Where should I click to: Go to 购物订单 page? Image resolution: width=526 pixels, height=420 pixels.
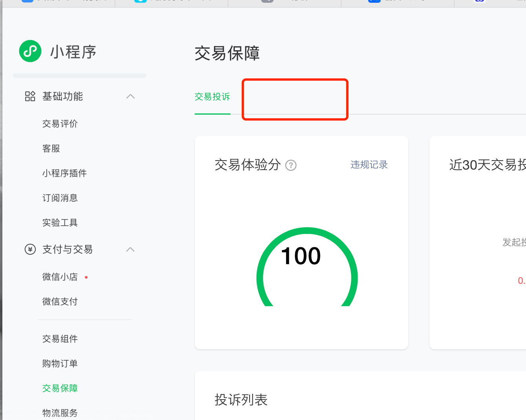coord(60,363)
